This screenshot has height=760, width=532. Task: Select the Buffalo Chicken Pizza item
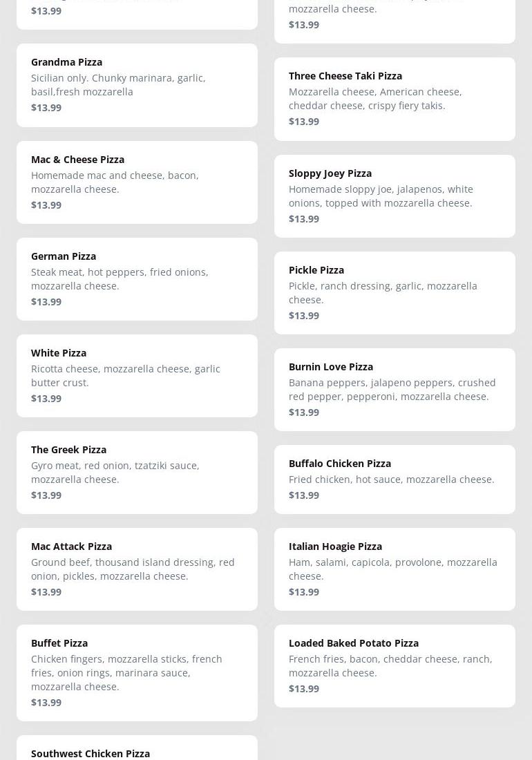[x=395, y=479]
